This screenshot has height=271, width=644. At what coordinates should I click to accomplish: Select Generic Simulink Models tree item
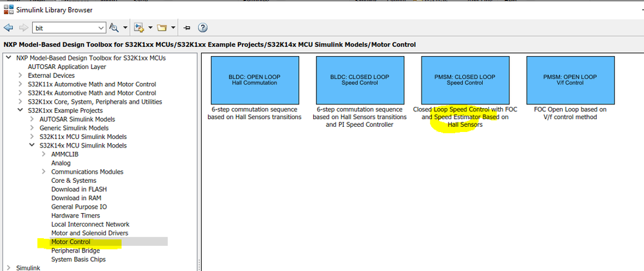pyautogui.click(x=74, y=128)
